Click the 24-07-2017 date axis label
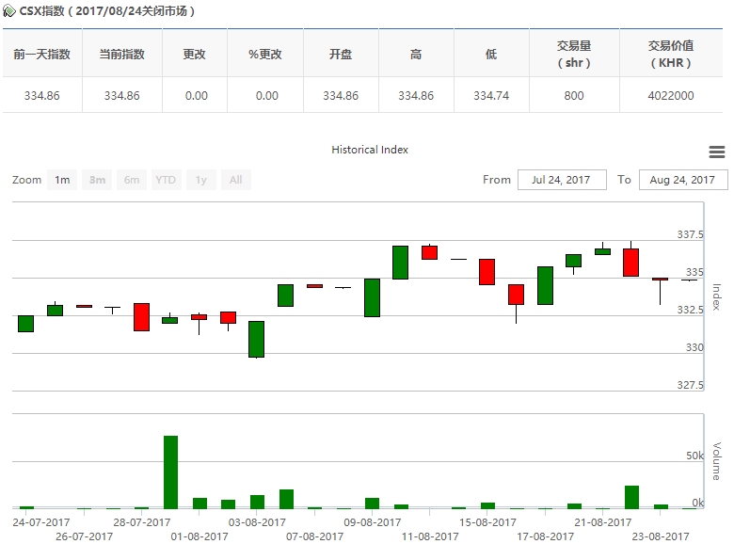Viewport: 734px width, 560px height. 41,522
